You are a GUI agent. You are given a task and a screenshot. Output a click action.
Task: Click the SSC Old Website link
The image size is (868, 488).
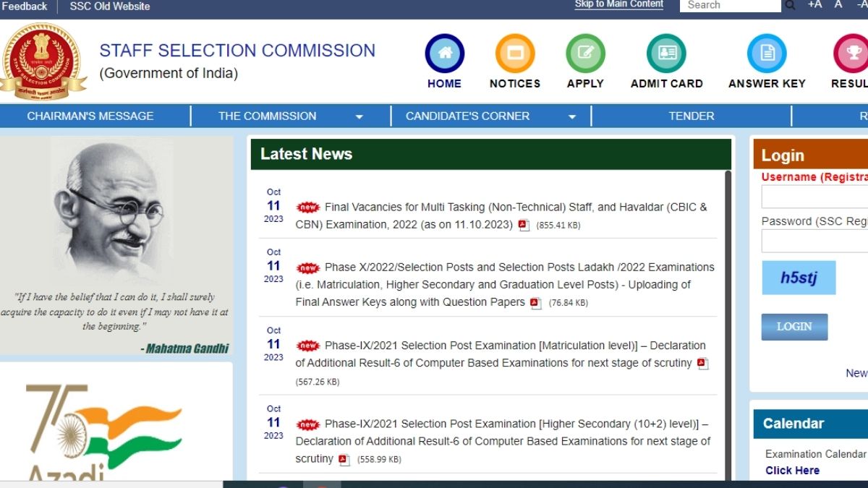tap(110, 7)
